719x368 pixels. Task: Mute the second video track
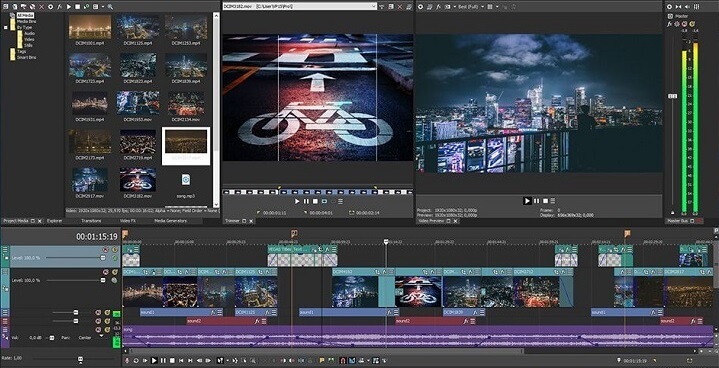click(105, 272)
